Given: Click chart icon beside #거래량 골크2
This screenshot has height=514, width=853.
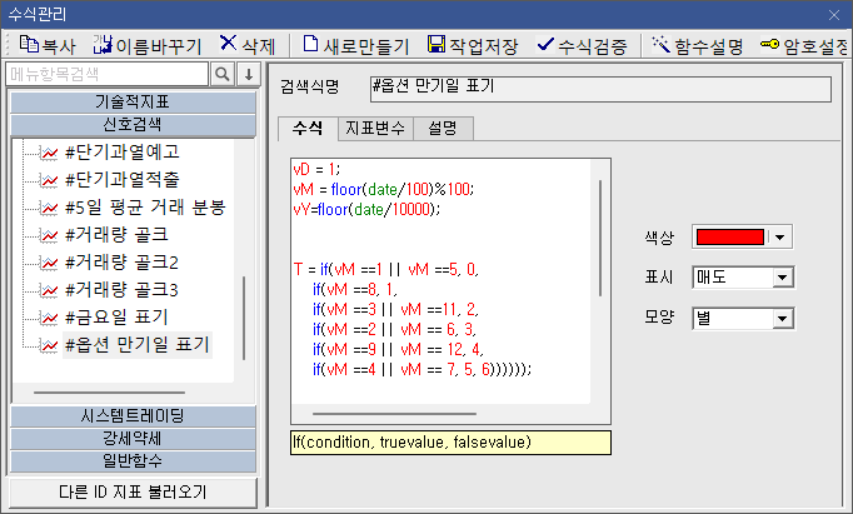Looking at the screenshot, I should (x=49, y=263).
